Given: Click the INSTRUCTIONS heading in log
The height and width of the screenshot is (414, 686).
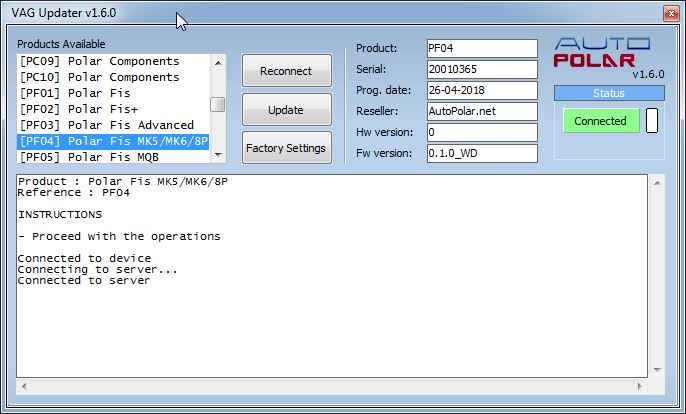Looking at the screenshot, I should [60, 214].
